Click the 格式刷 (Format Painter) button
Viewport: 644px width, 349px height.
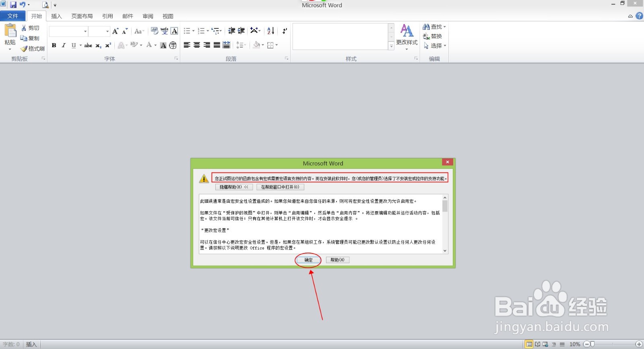(x=33, y=49)
